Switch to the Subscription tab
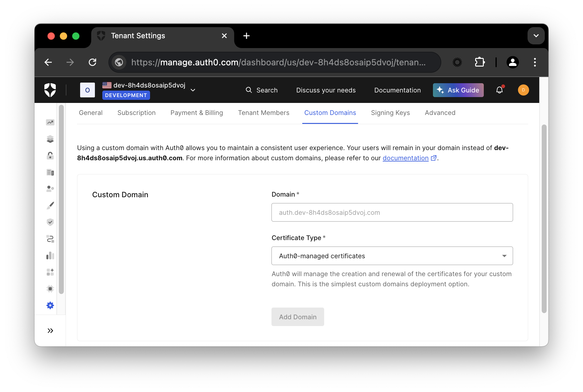 pyautogui.click(x=137, y=113)
